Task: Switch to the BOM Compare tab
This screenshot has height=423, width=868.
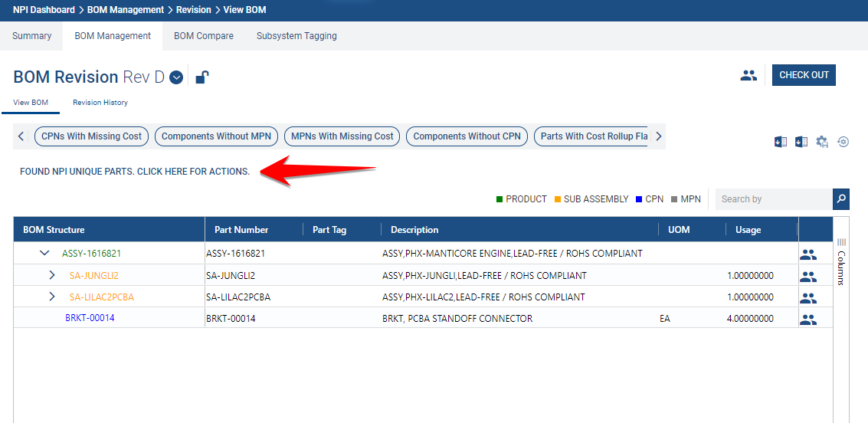Action: click(204, 36)
